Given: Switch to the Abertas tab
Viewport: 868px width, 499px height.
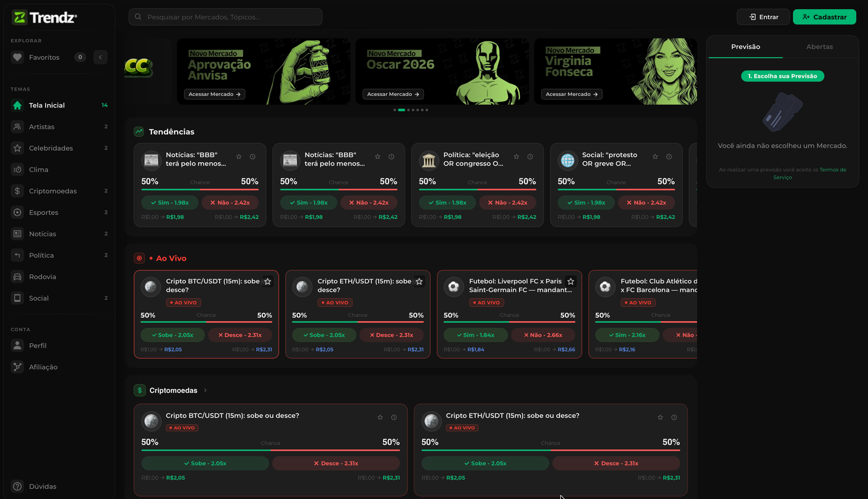Looking at the screenshot, I should (x=819, y=47).
